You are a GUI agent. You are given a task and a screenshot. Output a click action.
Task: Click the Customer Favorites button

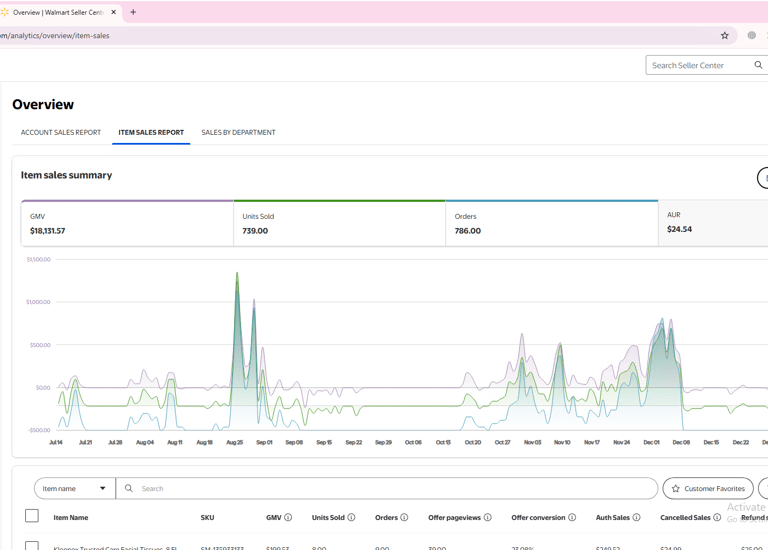point(707,489)
